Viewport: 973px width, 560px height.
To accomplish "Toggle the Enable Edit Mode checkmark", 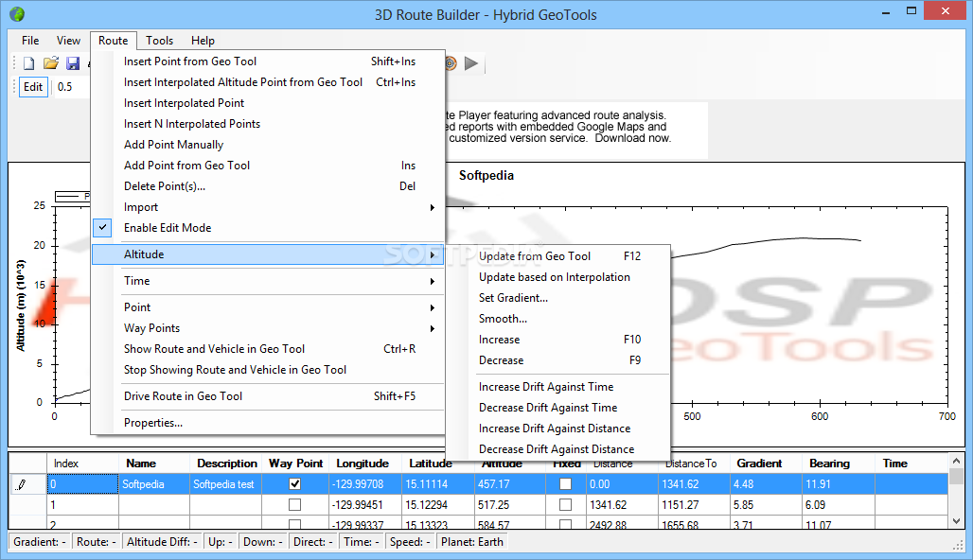I will coord(103,228).
